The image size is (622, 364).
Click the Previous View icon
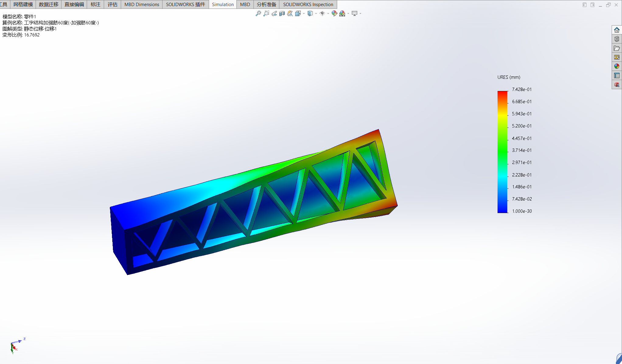[274, 13]
